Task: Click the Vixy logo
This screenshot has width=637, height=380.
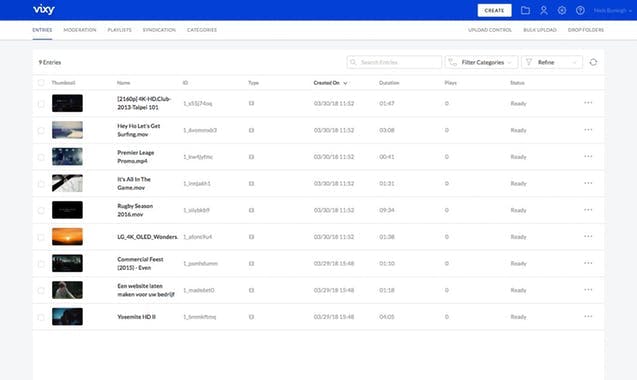Action: pos(44,9)
